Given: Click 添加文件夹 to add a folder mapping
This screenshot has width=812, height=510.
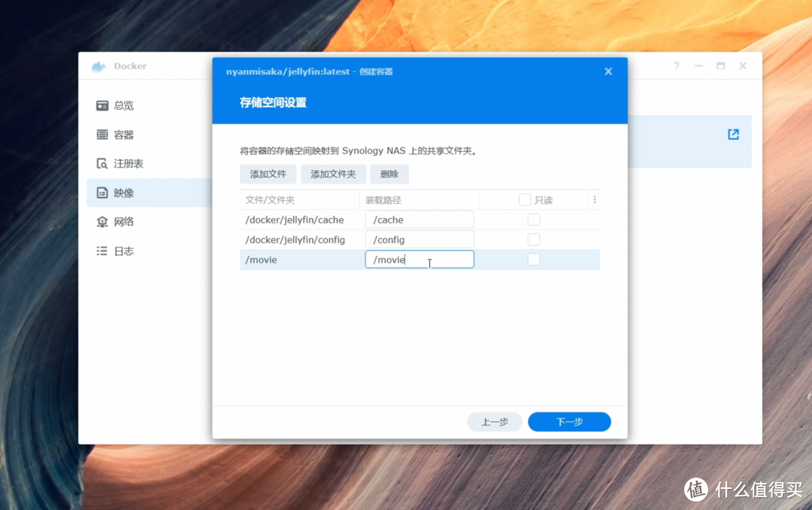Looking at the screenshot, I should tap(333, 174).
